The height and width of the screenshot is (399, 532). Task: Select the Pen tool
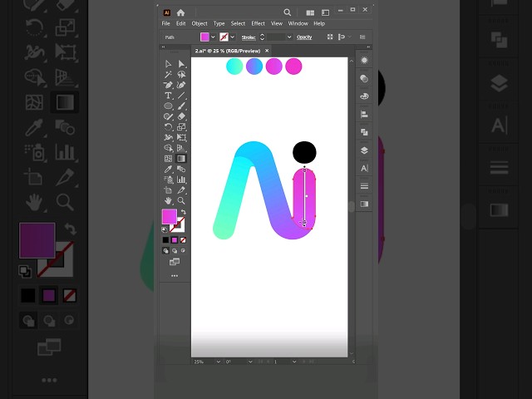coord(168,85)
